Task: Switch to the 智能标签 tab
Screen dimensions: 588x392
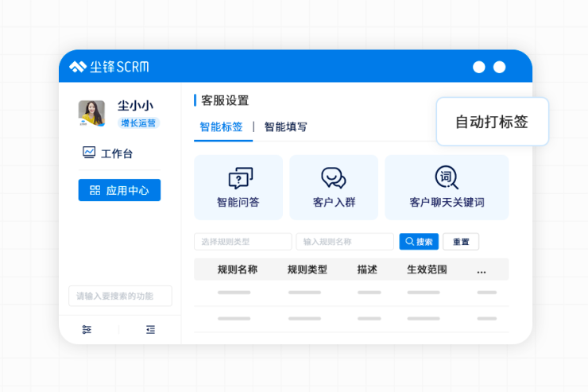Action: click(221, 126)
